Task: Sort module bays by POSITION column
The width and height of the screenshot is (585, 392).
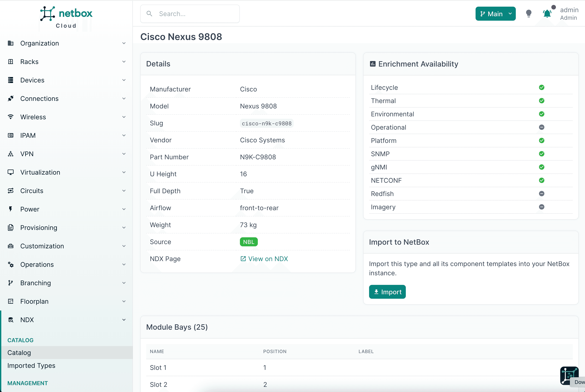Action: (x=275, y=351)
